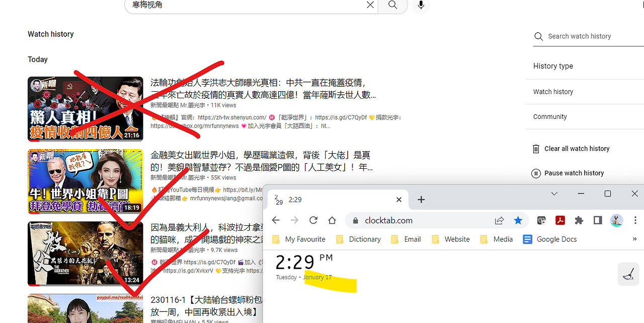
Task: Clear the YouTube search box with the X icon
Action: pyautogui.click(x=370, y=5)
